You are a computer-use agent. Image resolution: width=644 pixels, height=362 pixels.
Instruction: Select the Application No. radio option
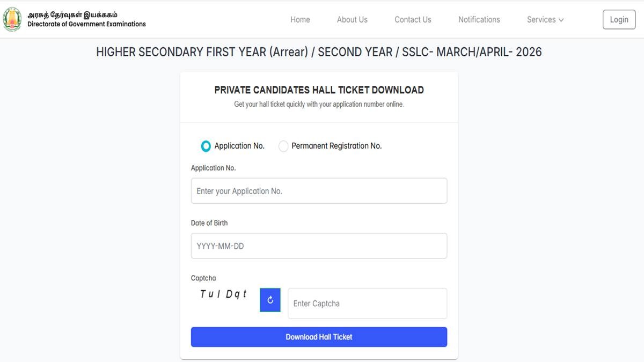click(x=206, y=146)
